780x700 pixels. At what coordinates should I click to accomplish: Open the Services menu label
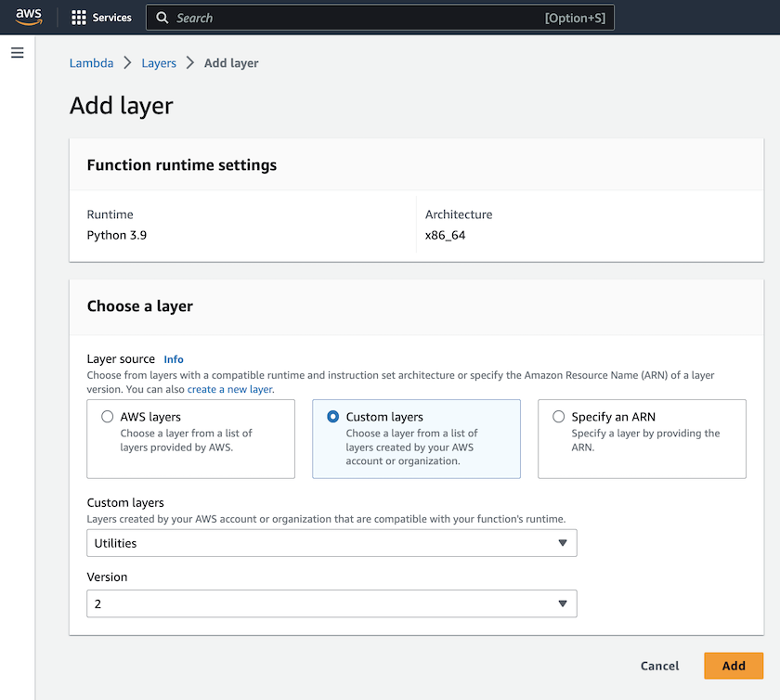pyautogui.click(x=112, y=18)
